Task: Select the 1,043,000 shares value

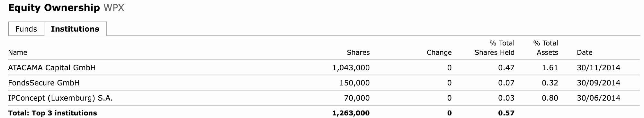Action: click(x=351, y=68)
